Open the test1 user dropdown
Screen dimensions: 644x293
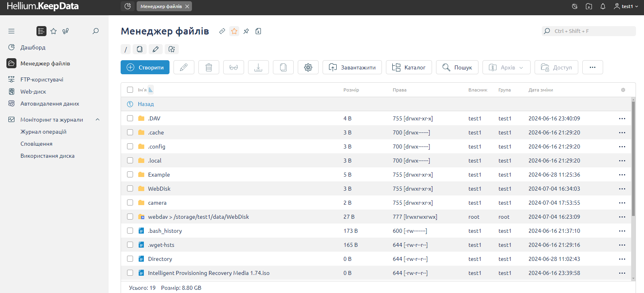pyautogui.click(x=626, y=6)
